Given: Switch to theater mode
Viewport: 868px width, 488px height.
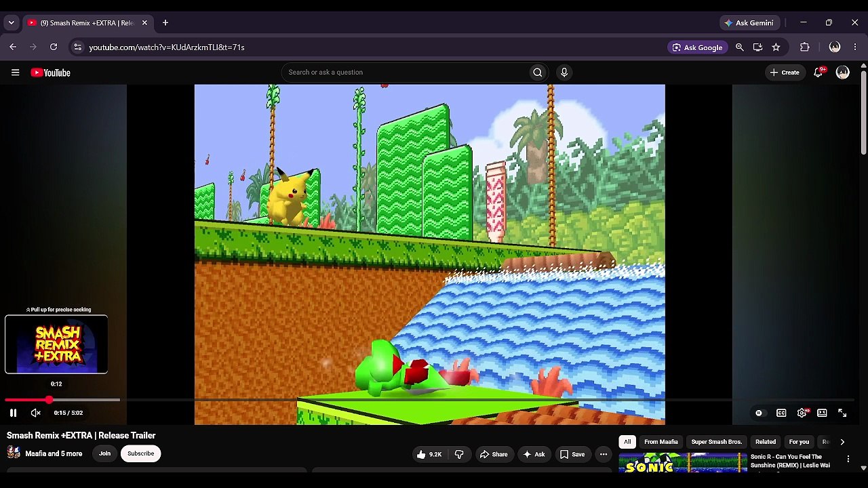Looking at the screenshot, I should pyautogui.click(x=822, y=413).
